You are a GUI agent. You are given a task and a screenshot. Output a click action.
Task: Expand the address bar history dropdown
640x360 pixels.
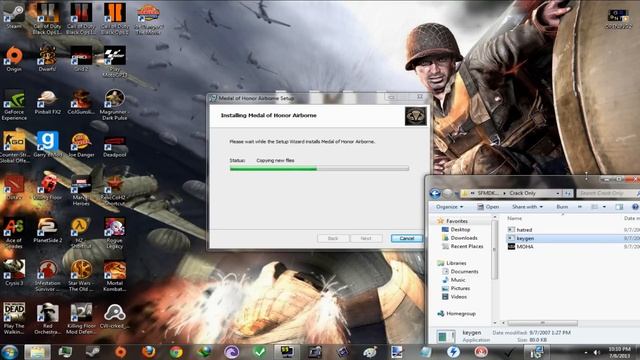pos(558,193)
